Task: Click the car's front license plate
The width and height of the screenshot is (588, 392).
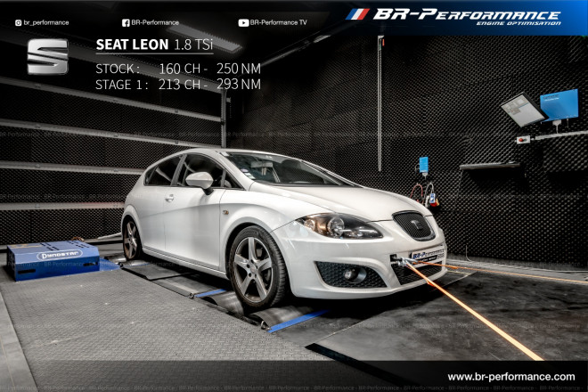Action: (x=429, y=256)
